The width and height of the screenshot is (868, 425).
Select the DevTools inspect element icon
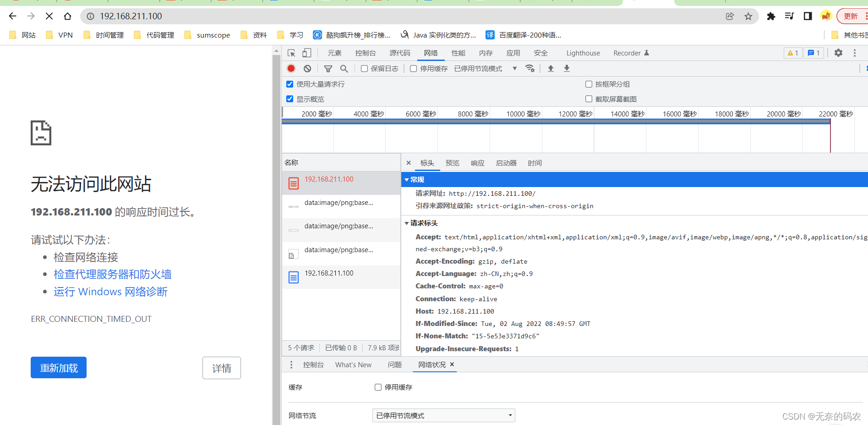click(x=291, y=53)
